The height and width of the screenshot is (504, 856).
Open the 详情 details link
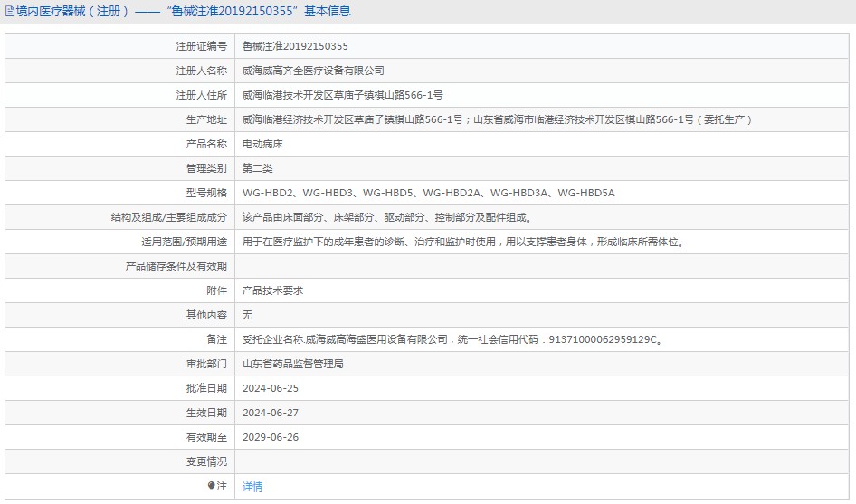tap(252, 487)
